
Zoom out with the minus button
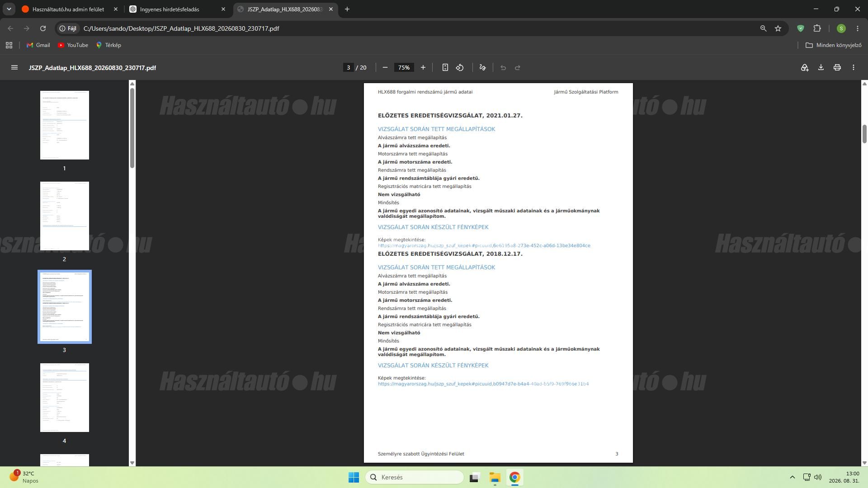[385, 67]
